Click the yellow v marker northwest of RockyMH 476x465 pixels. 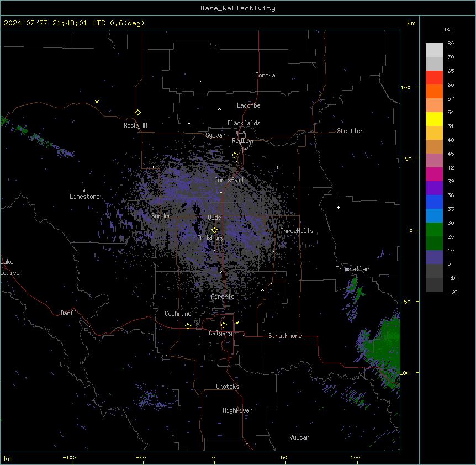[x=97, y=102]
